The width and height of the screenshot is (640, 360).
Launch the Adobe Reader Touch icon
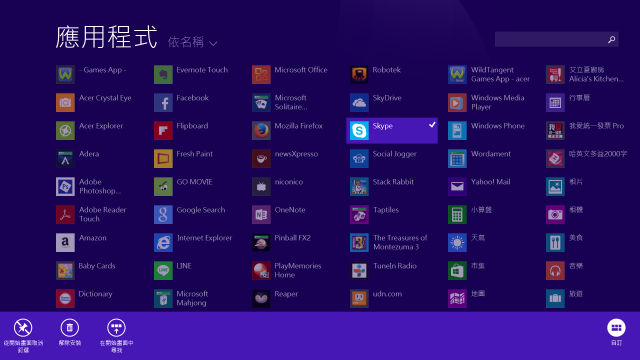click(x=65, y=214)
